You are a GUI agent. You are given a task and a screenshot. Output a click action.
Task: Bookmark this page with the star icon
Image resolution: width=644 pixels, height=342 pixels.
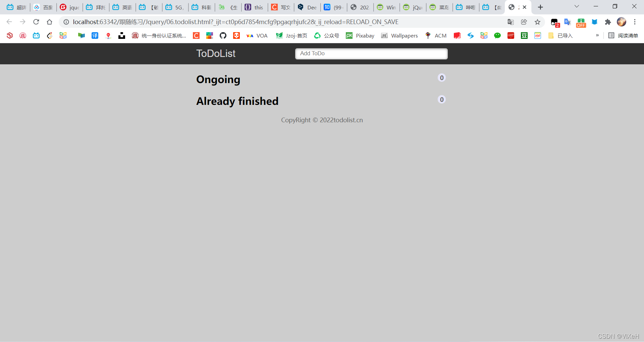tap(537, 22)
